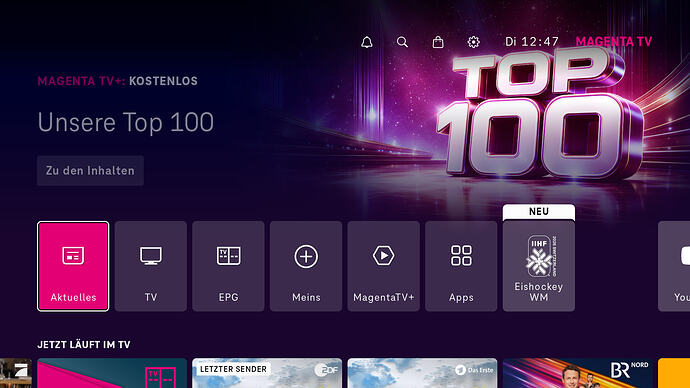Open the Apps tile
690x388 pixels.
point(461,266)
